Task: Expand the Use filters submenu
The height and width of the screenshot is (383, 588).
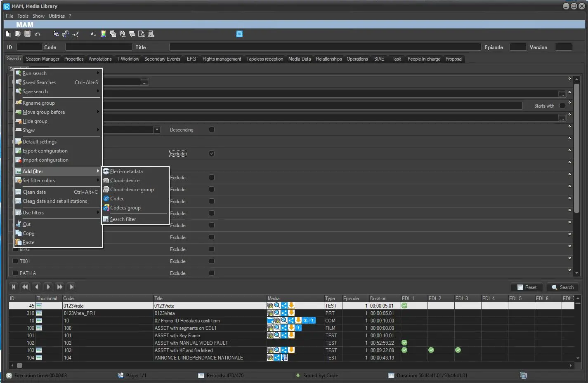Action: tap(58, 213)
